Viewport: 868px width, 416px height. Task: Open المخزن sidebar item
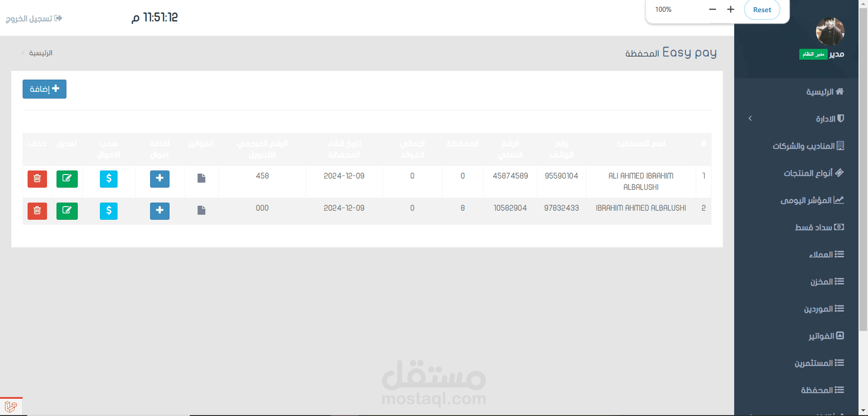(827, 282)
